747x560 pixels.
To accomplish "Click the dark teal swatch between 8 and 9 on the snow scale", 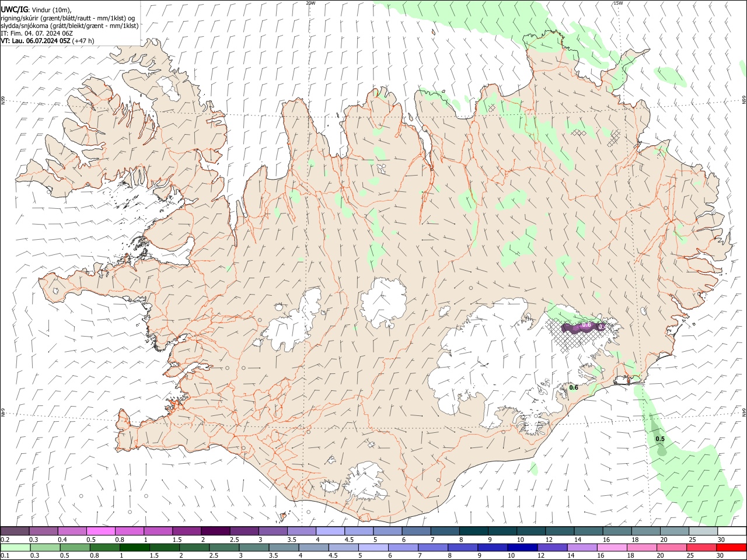I will tap(474, 531).
